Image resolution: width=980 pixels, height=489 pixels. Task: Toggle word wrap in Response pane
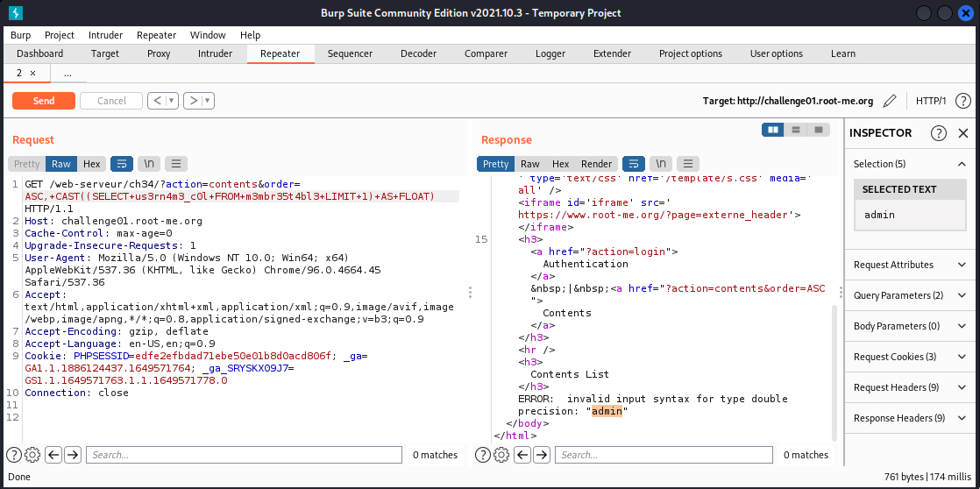[x=635, y=164]
